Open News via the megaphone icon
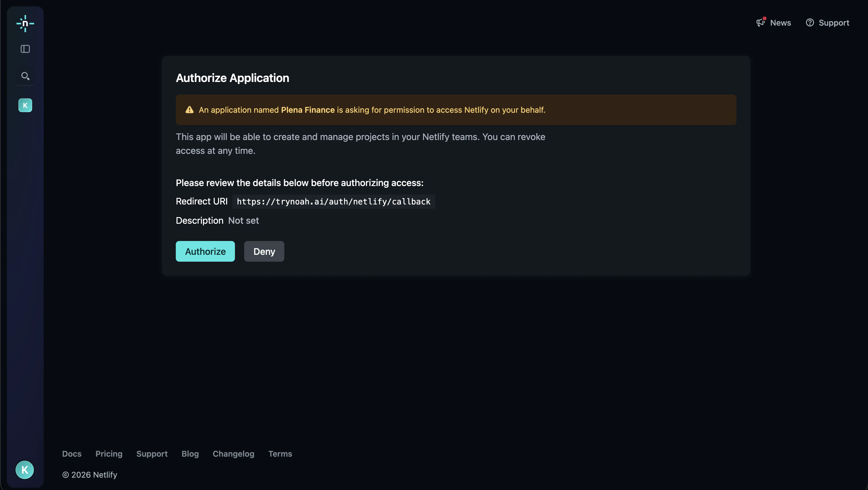Viewport: 868px width, 490px height. pos(761,22)
